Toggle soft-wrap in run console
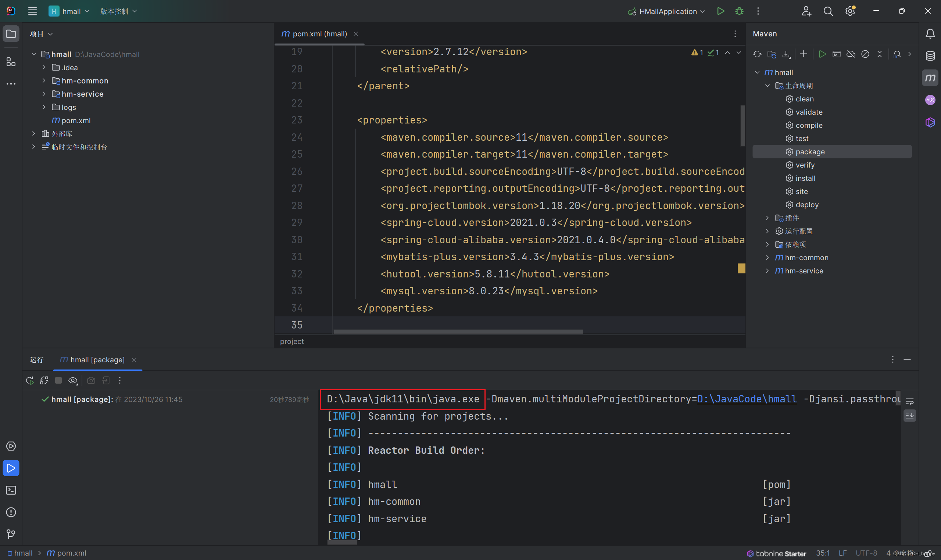The height and width of the screenshot is (560, 941). click(910, 402)
